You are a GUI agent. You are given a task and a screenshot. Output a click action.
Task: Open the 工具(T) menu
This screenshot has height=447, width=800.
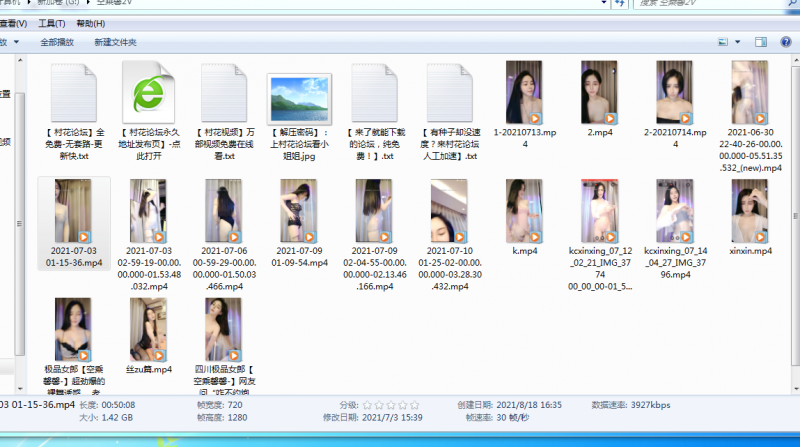pyautogui.click(x=52, y=23)
